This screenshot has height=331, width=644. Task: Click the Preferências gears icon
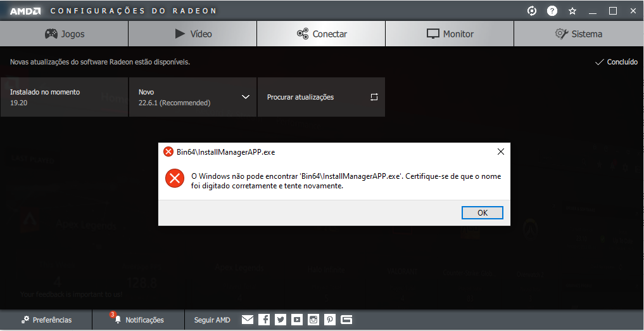(x=25, y=320)
